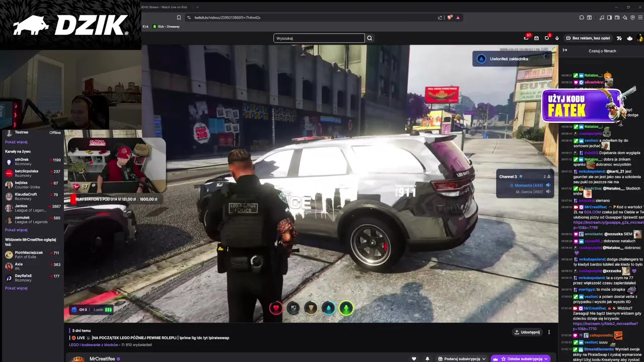Click the 'Czatuj o filmach' chat header
The width and height of the screenshot is (644, 362).
602,51
